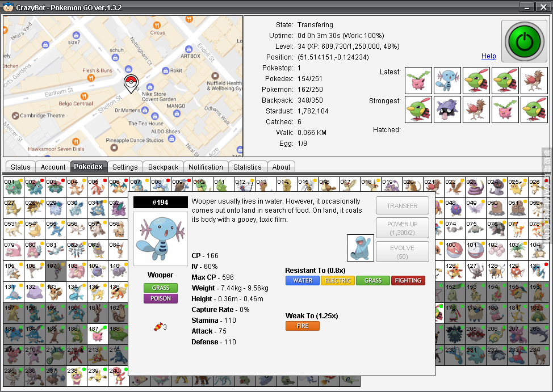This screenshot has width=553, height=392.
Task: Click the WATER resistance badge
Action: click(303, 280)
